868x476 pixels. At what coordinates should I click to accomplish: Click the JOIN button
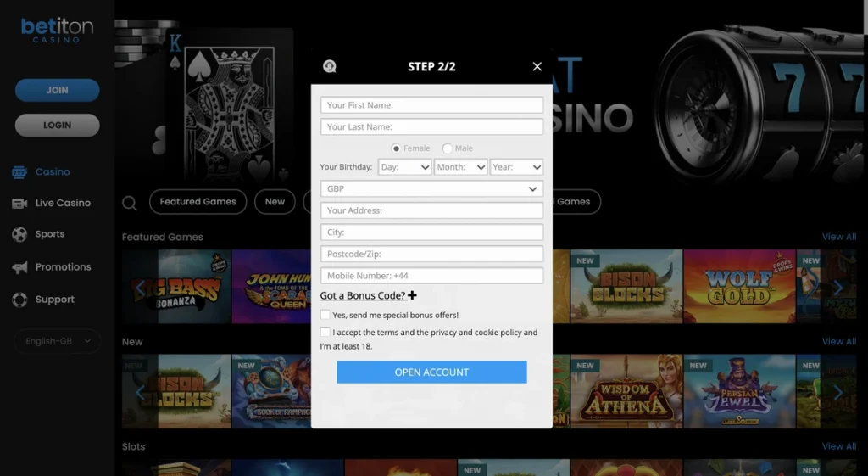click(58, 90)
